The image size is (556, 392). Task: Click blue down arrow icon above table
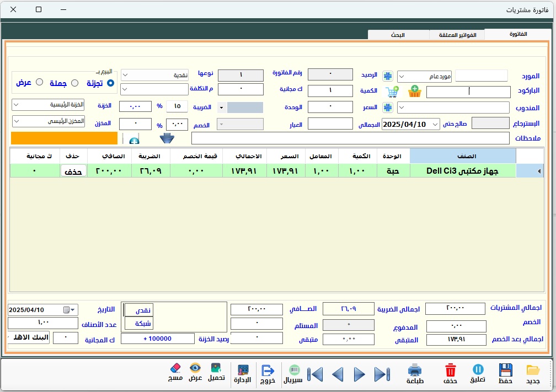pos(167,138)
